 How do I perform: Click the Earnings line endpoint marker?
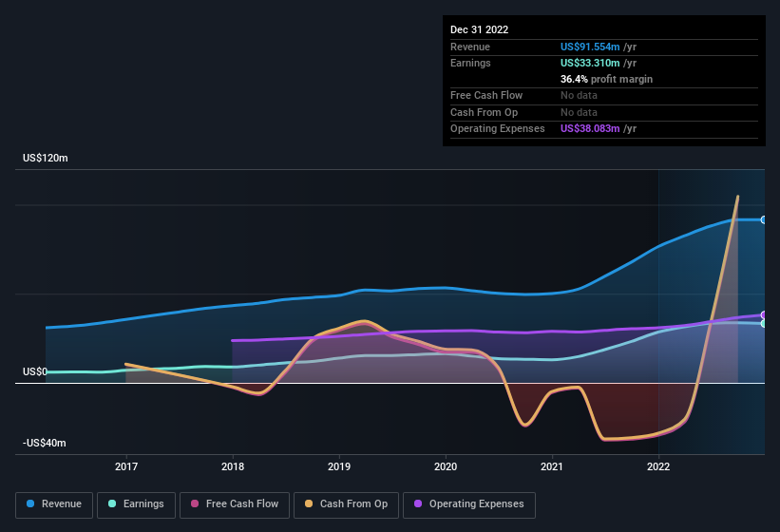[x=763, y=324]
